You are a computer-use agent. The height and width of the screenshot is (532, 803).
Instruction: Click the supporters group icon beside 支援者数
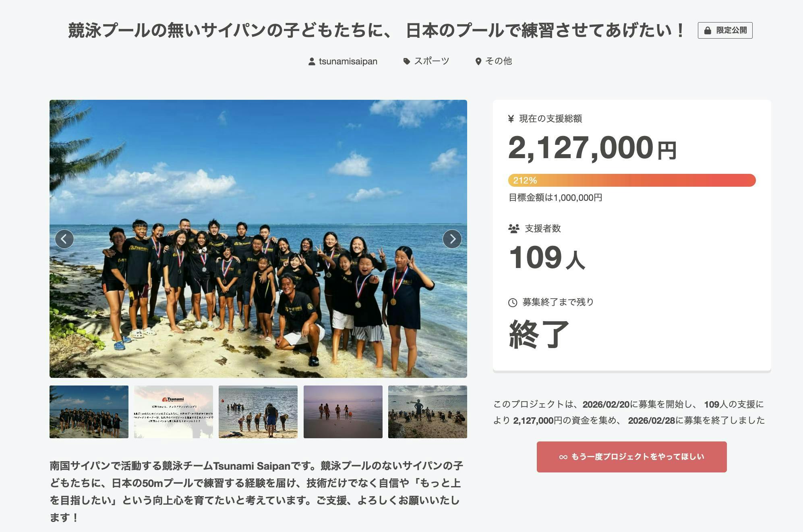pos(513,229)
